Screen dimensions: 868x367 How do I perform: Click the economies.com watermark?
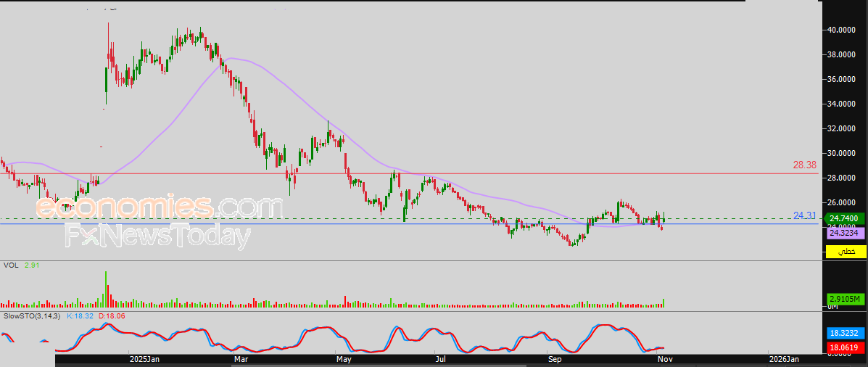click(x=160, y=207)
